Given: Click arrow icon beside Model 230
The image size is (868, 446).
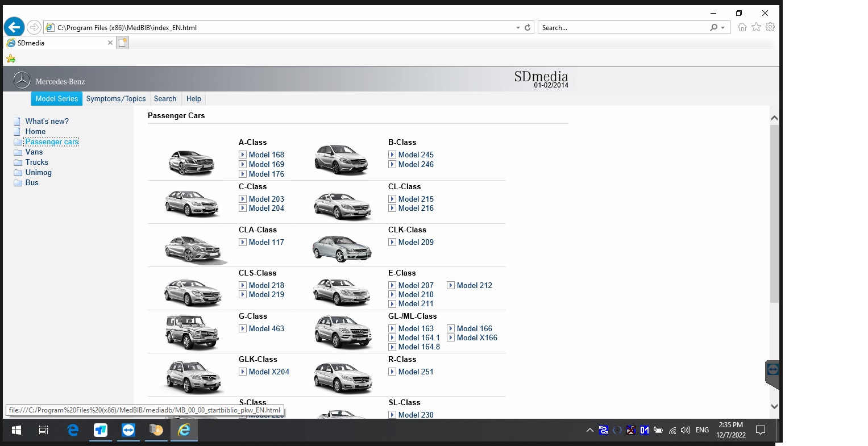Looking at the screenshot, I should pyautogui.click(x=392, y=415).
